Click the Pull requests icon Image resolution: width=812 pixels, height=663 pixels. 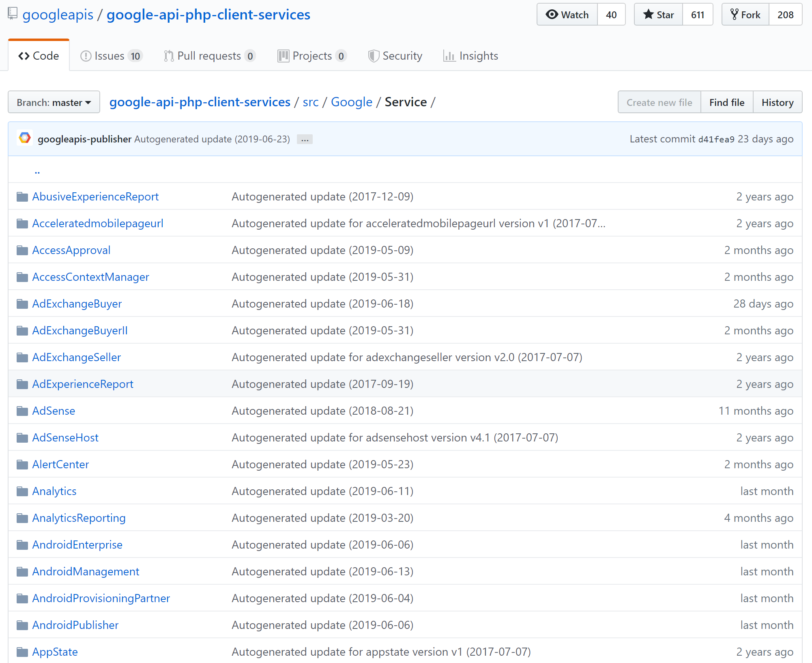(168, 56)
